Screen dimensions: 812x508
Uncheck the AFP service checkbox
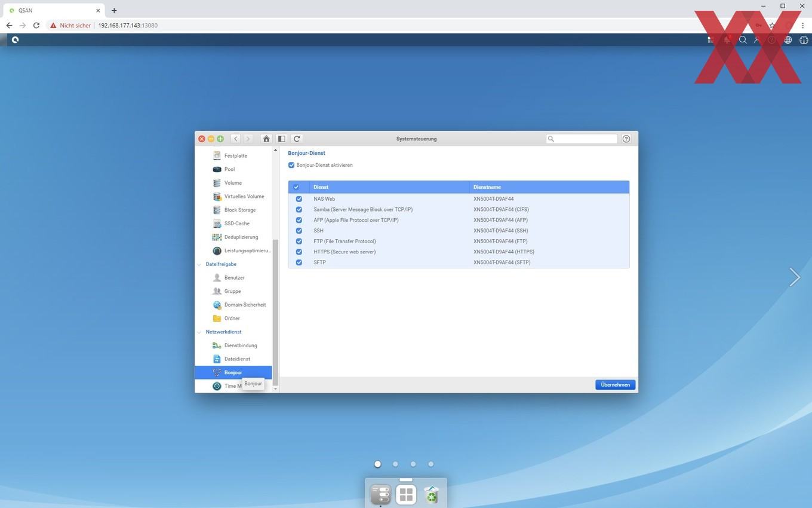(299, 220)
